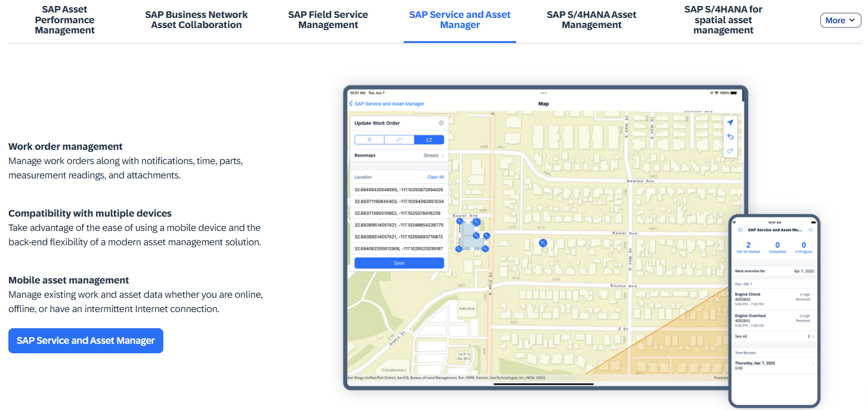Select the point pin drawing mode
Screen dimensions: 868x410
click(x=370, y=140)
